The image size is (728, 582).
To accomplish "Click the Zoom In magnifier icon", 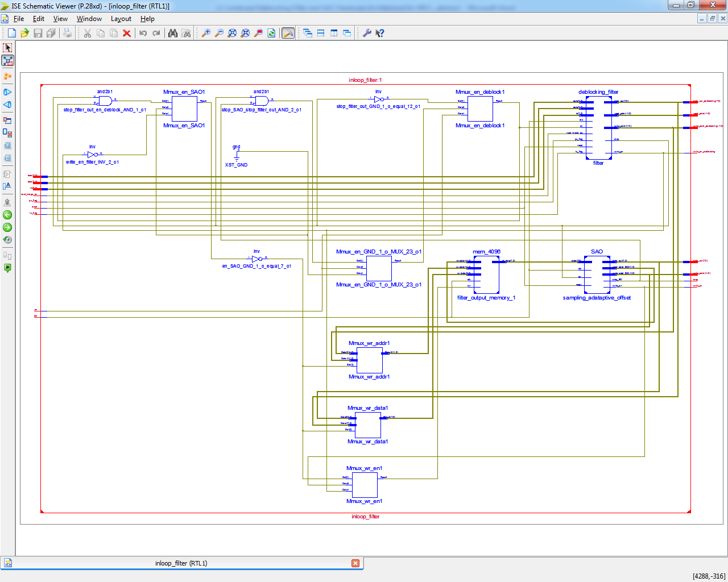I will coord(206,33).
